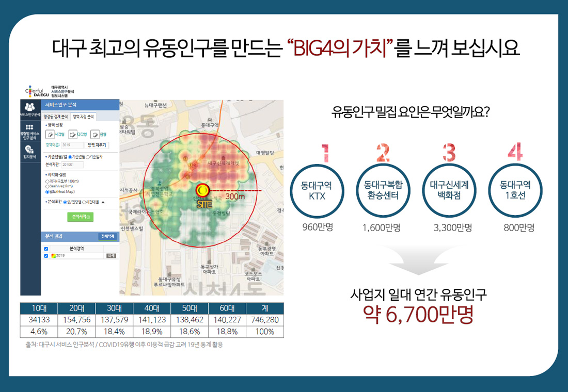Toggle the header checkbox beside 분석영역
This screenshot has width=568, height=392.
click(46, 249)
